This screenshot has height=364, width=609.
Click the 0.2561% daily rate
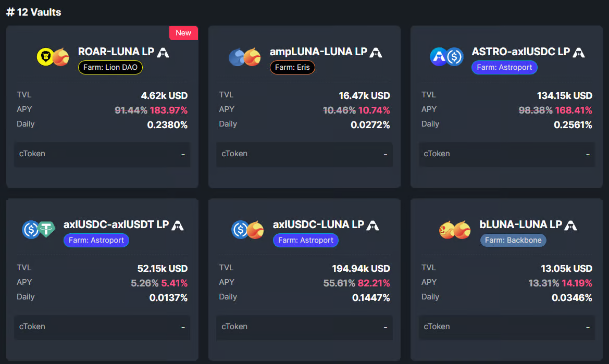pos(573,125)
